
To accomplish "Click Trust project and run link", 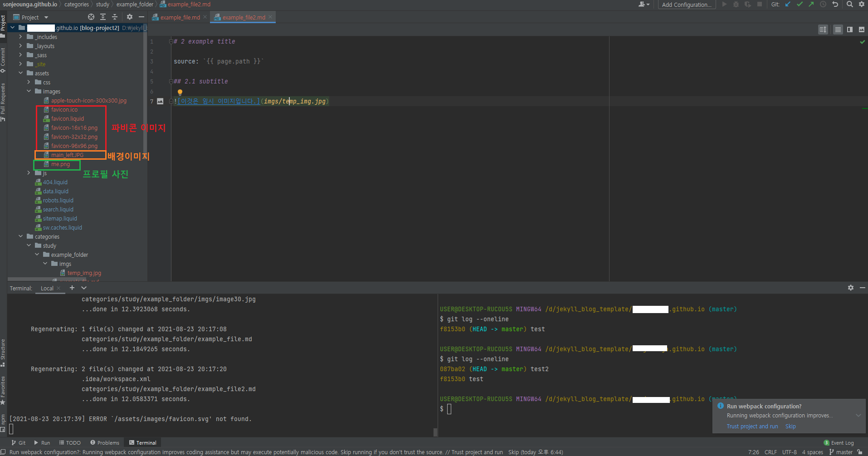I will tap(752, 427).
